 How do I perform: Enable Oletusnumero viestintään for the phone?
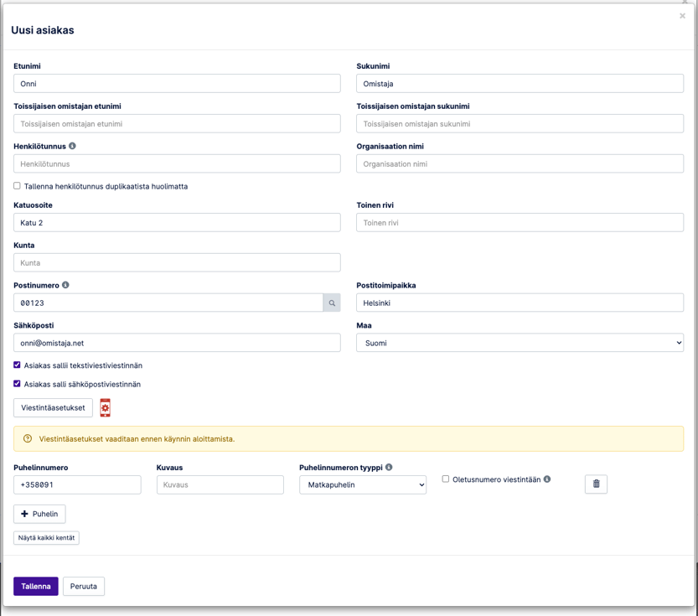(x=443, y=479)
